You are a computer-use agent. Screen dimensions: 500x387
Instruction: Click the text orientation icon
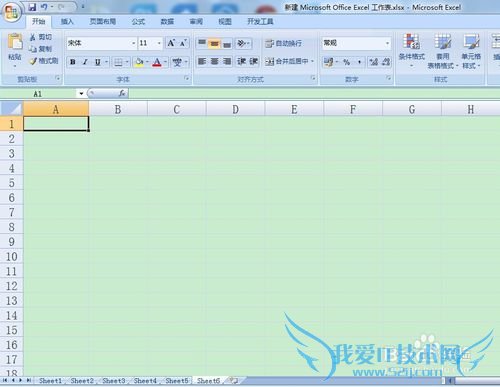tap(241, 43)
